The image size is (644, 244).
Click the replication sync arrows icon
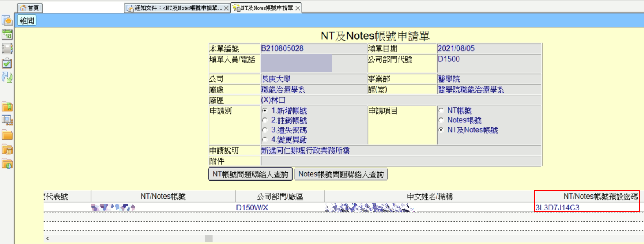[7, 77]
